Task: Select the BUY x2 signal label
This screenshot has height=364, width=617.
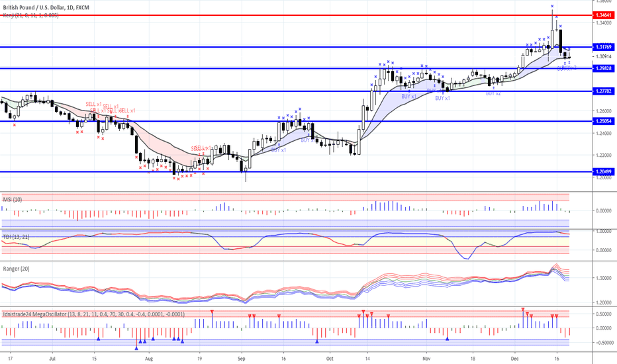Action: 493,93
